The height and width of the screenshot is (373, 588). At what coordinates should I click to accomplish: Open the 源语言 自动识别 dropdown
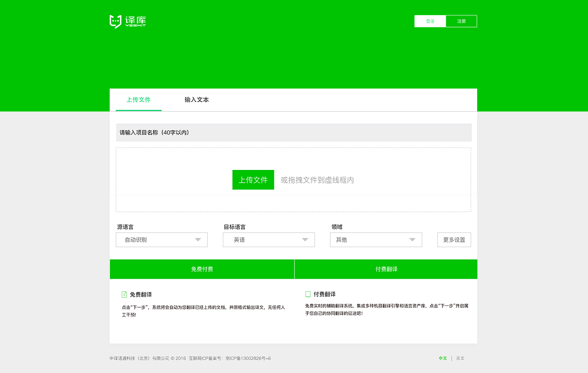click(x=162, y=240)
